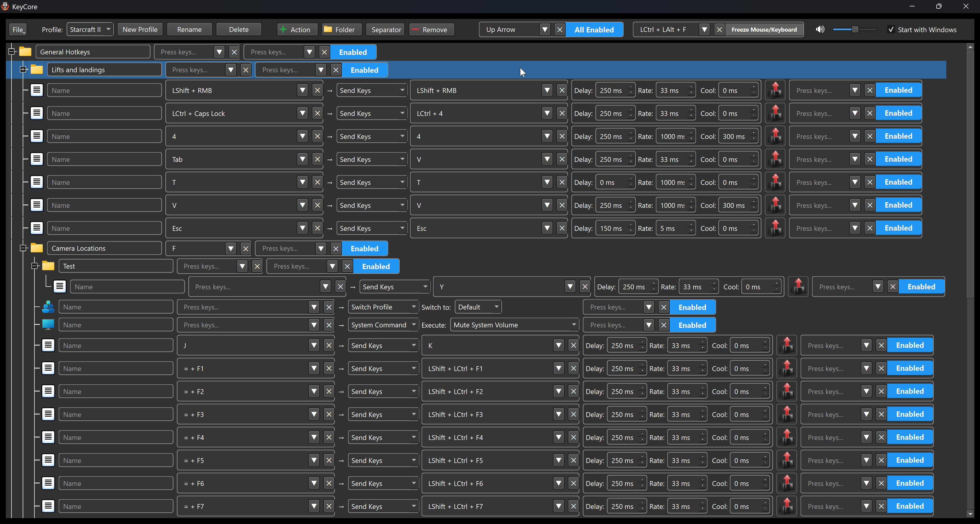
Task: Adjust the volume slider in the toolbar
Action: coord(855,29)
